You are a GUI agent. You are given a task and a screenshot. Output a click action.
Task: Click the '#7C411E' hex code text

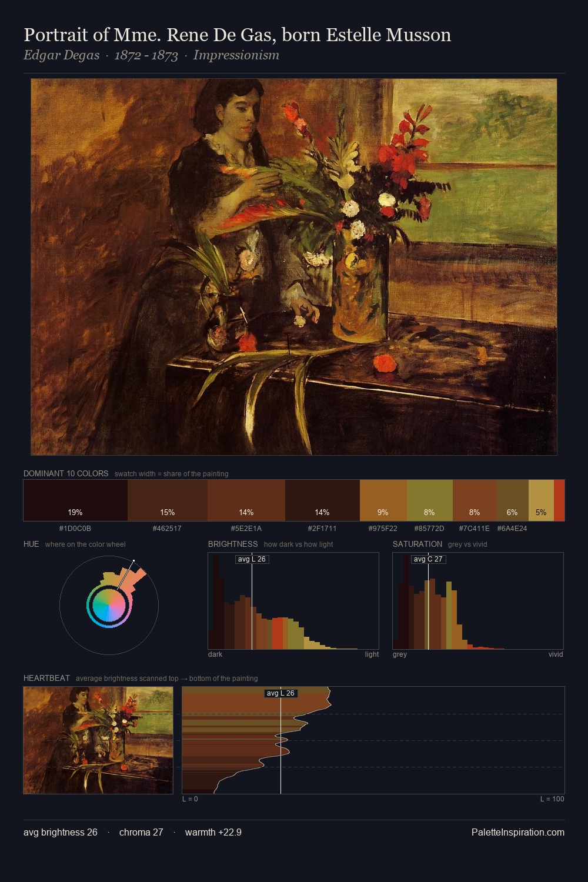pyautogui.click(x=475, y=529)
